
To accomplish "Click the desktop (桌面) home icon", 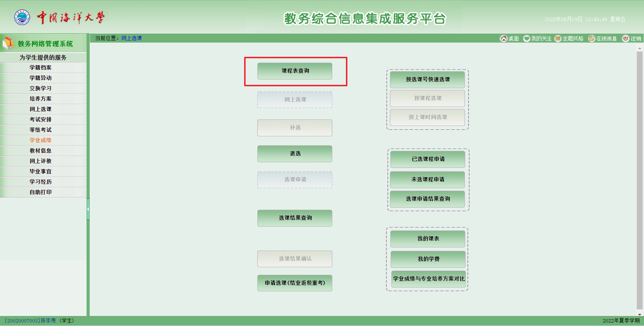I will tap(503, 38).
